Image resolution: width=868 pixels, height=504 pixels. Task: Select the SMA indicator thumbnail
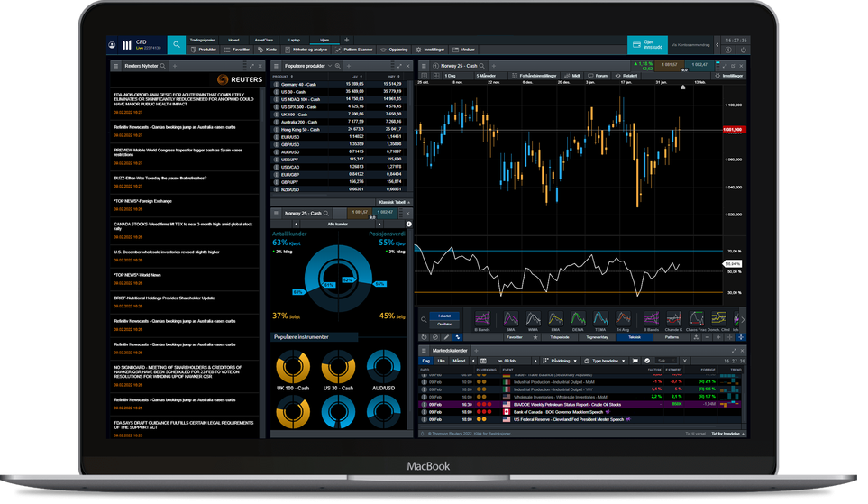tap(511, 319)
